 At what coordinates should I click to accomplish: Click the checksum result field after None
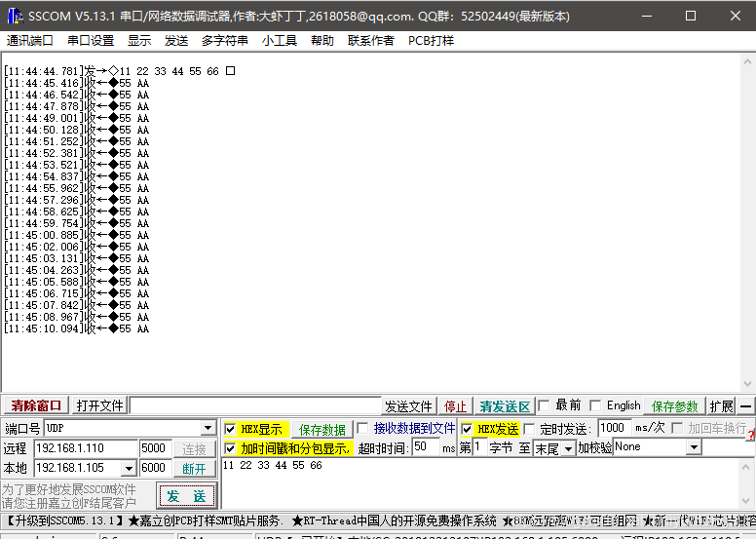tap(728, 447)
